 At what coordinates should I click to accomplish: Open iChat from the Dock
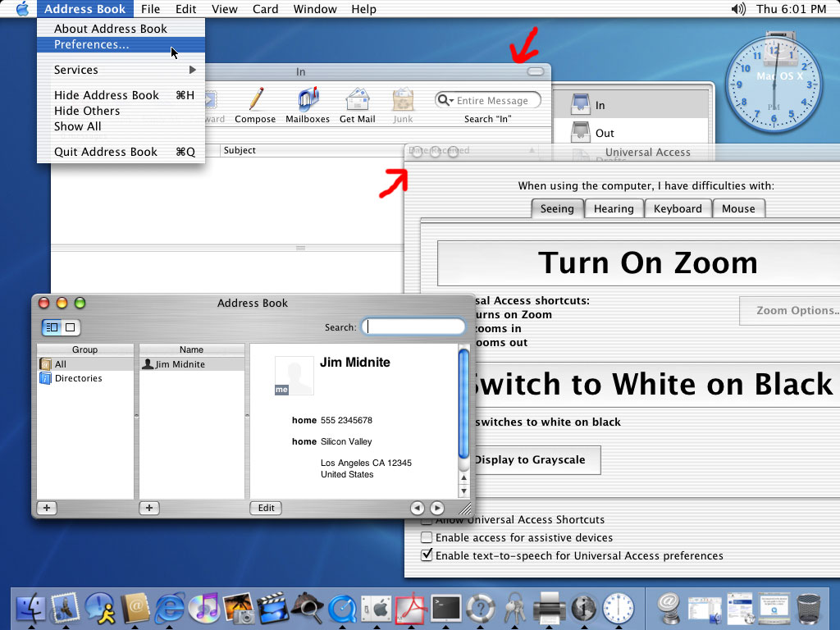(100, 609)
